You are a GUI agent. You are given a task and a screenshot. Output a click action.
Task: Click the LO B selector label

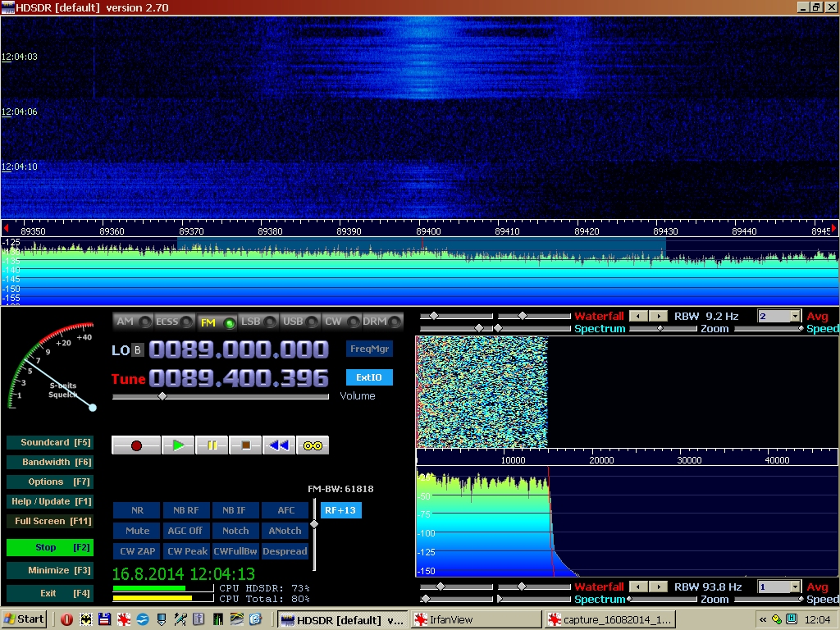(138, 350)
